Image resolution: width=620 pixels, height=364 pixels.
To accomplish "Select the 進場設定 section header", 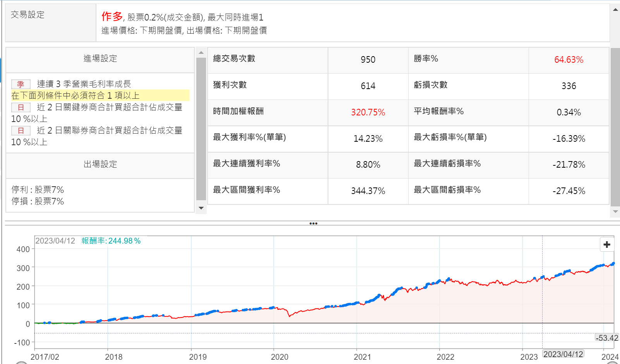I will pyautogui.click(x=100, y=59).
